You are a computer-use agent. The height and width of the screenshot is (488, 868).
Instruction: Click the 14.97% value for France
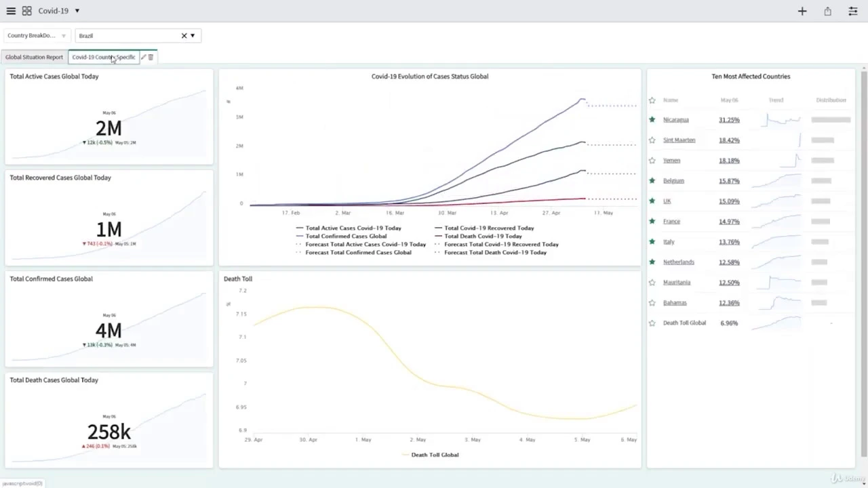pyautogui.click(x=729, y=222)
